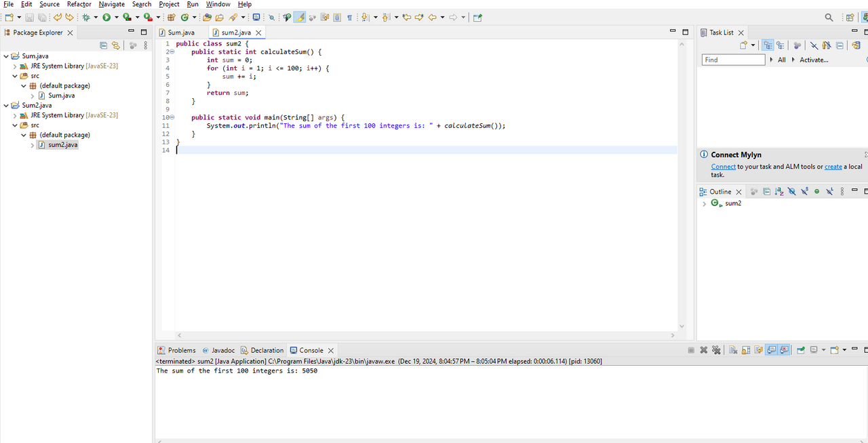Click the create link for local task

point(833,167)
